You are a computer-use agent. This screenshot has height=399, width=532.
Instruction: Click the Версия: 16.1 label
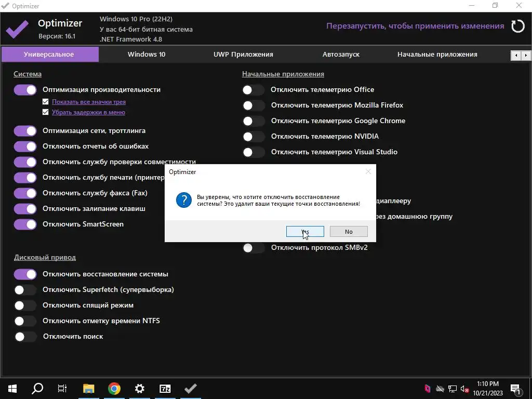(57, 36)
